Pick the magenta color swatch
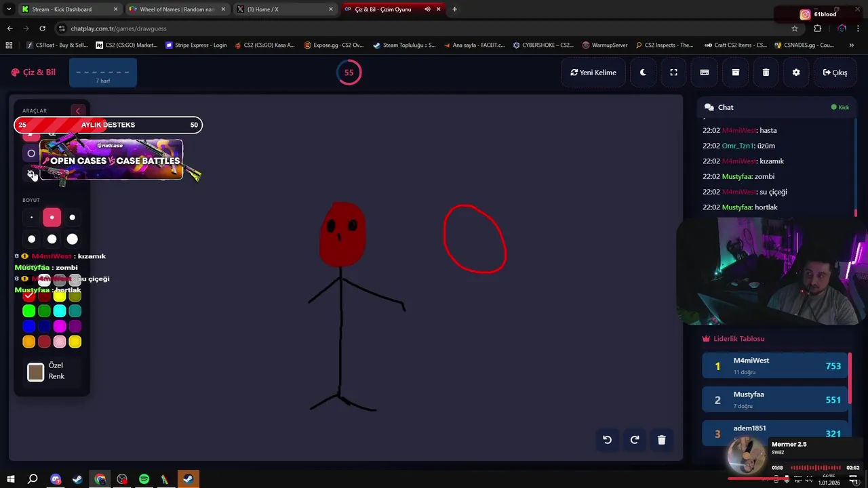Image resolution: width=868 pixels, height=488 pixels. coord(60,327)
